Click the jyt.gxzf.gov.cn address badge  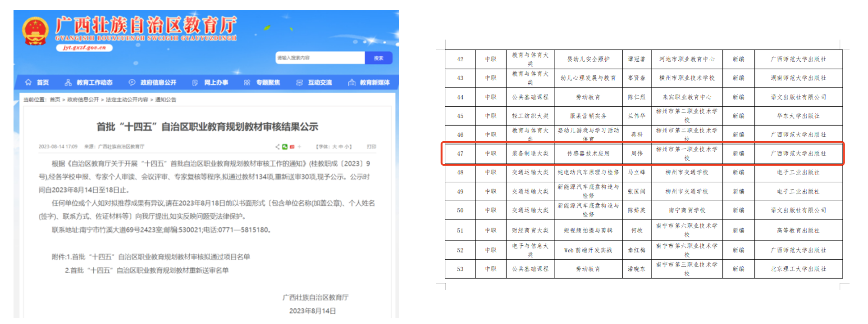84,48
